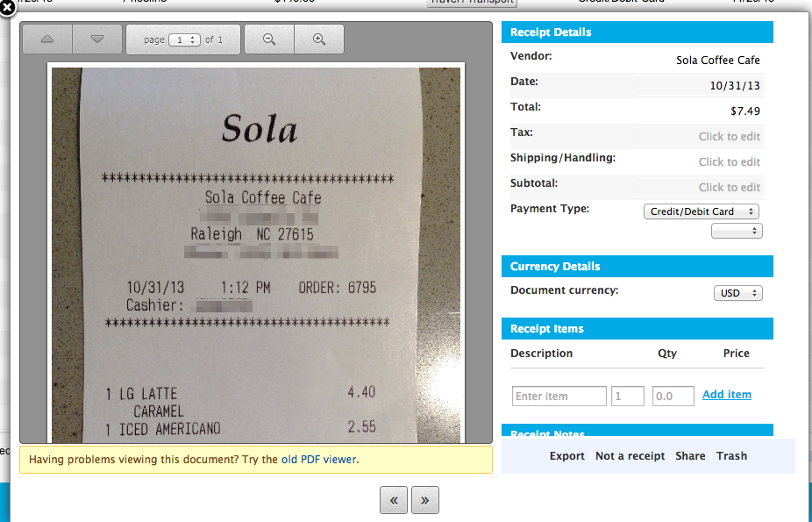Select the item price input field
This screenshot has width=812, height=522.
tap(673, 397)
